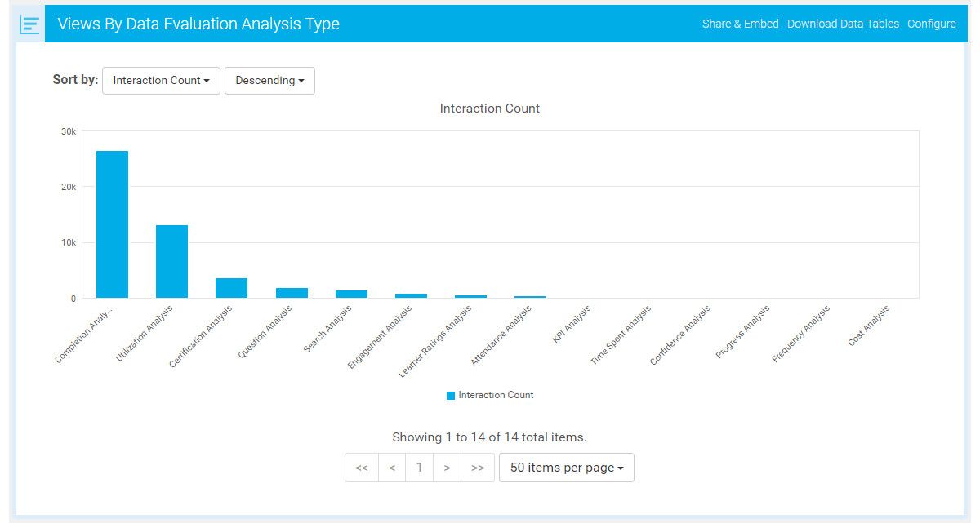
Task: Click the dropdown caret on 'Descending' sorter
Action: point(301,81)
